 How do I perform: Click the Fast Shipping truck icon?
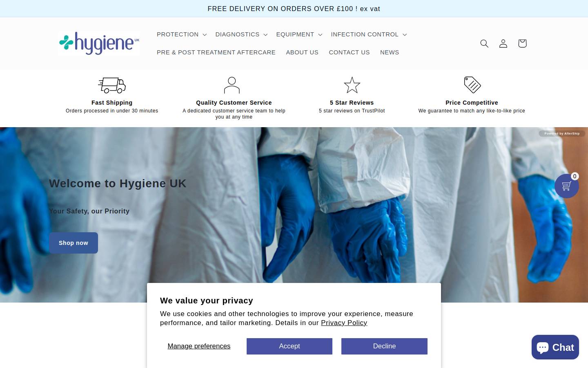112,85
